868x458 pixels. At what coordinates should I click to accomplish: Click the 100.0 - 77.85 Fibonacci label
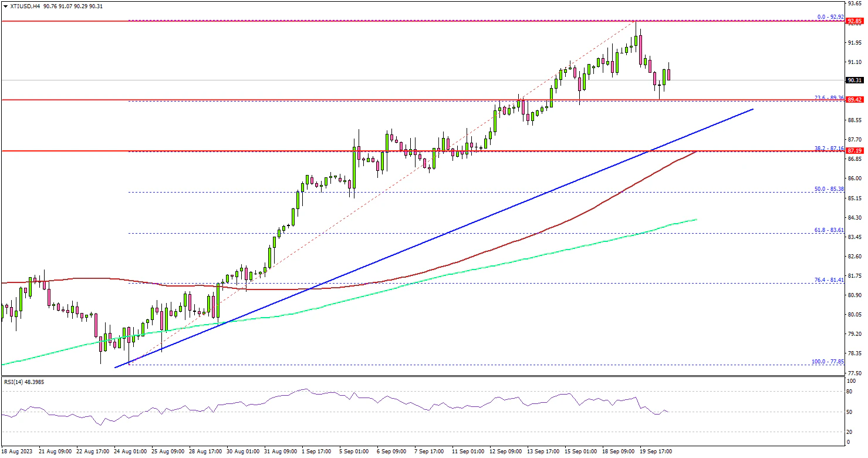tap(827, 361)
